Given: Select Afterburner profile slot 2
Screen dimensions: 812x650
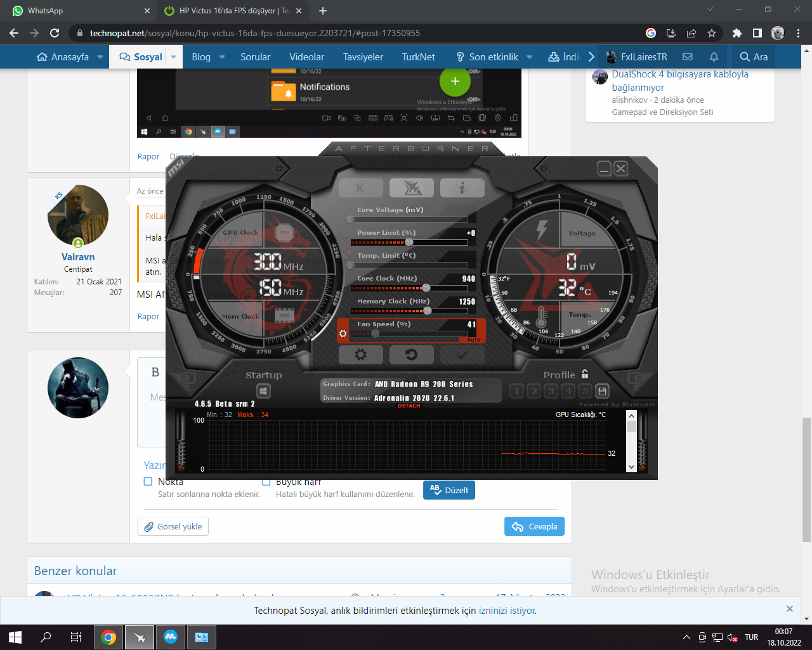Looking at the screenshot, I should tap(534, 391).
